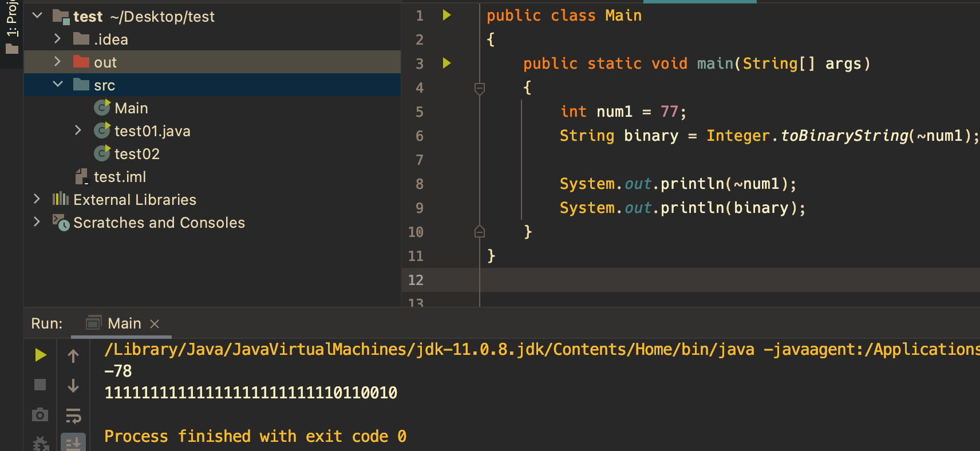Toggle scroll to end of console
The width and height of the screenshot is (980, 451).
73,442
